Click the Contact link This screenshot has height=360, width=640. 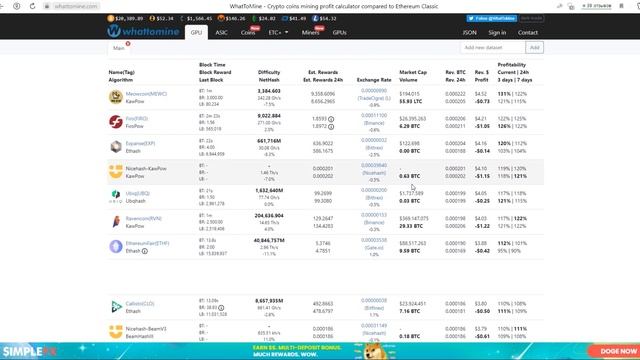click(x=528, y=32)
